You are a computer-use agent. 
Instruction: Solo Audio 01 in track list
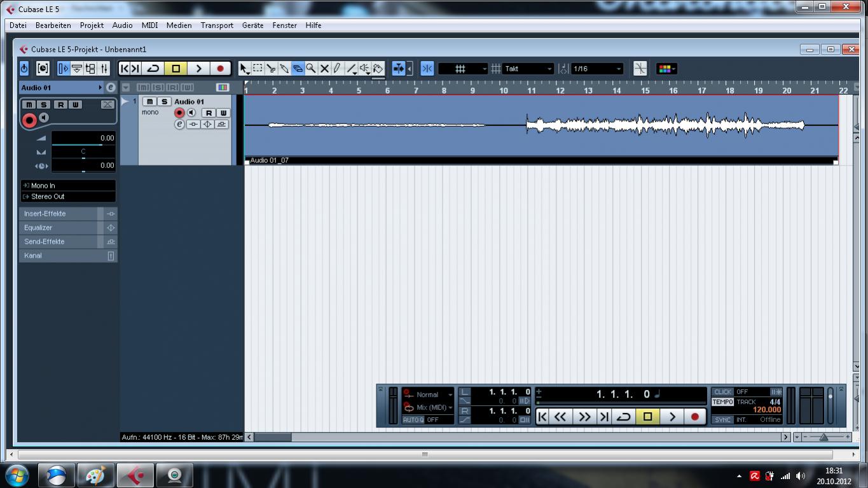164,102
